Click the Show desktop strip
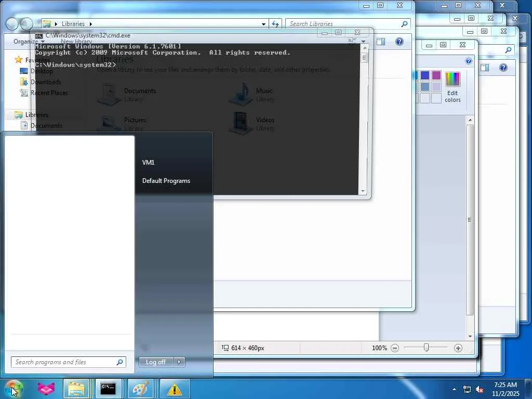 point(528,389)
